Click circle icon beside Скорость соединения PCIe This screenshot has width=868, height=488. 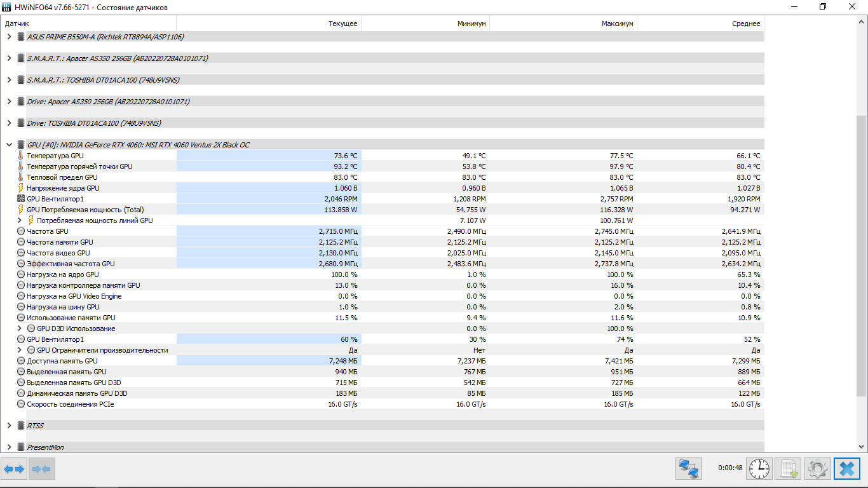[20, 404]
